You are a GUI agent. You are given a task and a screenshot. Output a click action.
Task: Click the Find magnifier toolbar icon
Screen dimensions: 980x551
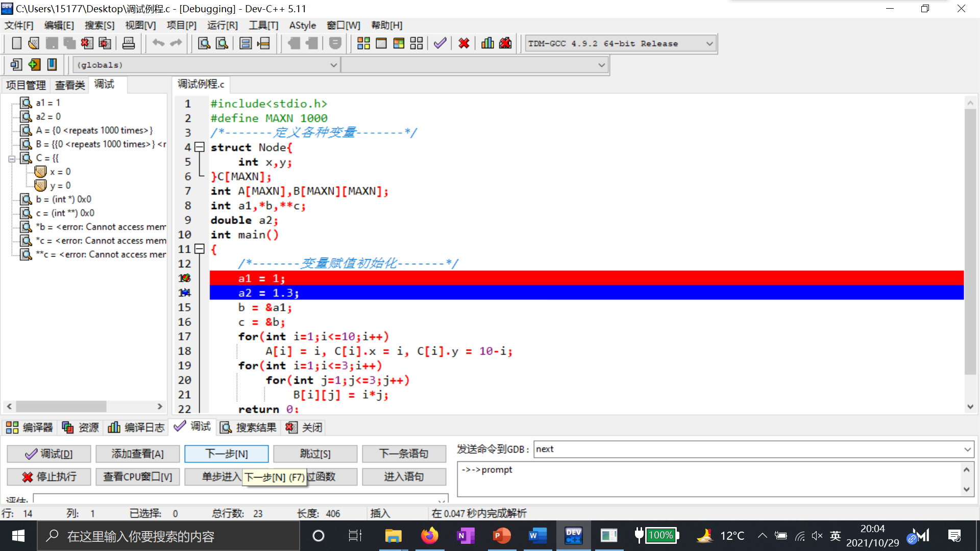[204, 43]
